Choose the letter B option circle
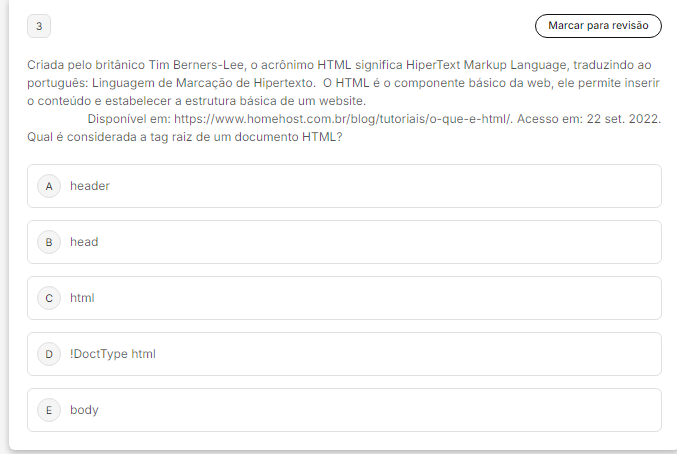The width and height of the screenshot is (677, 454). point(48,242)
